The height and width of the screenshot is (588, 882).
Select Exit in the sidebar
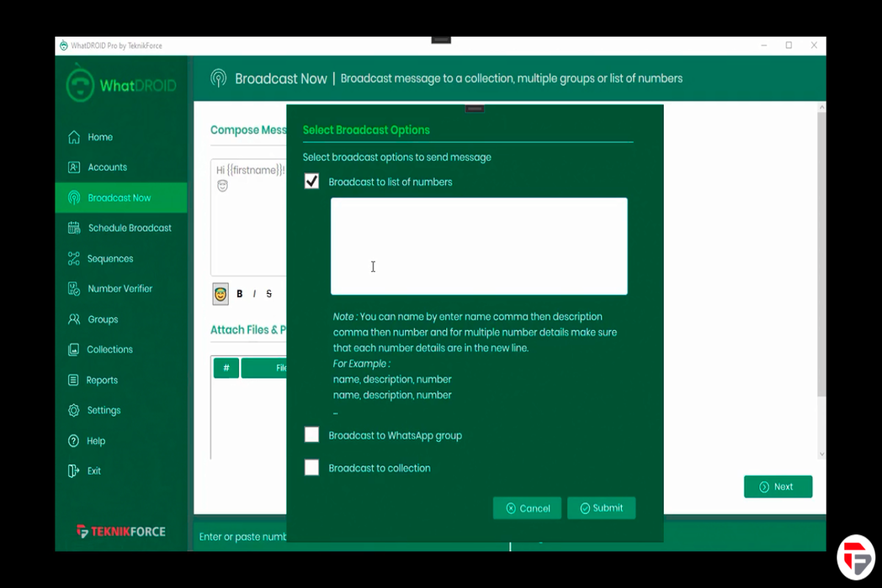[121, 471]
